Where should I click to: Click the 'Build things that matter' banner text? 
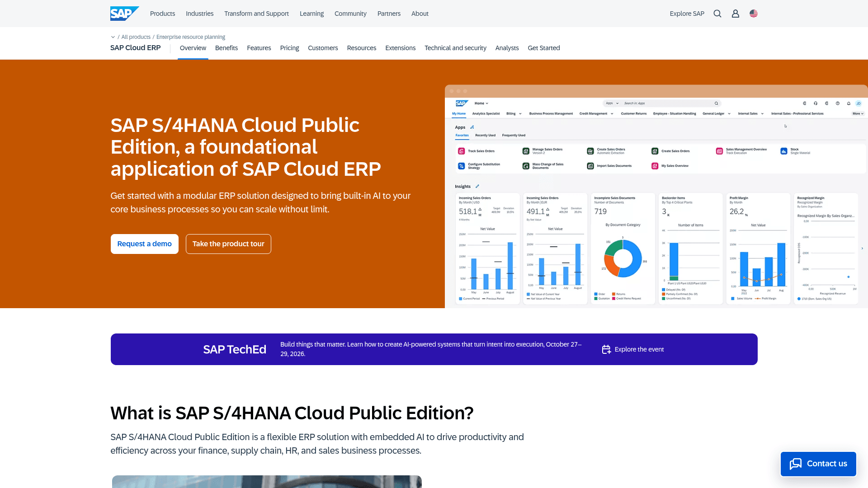click(431, 349)
